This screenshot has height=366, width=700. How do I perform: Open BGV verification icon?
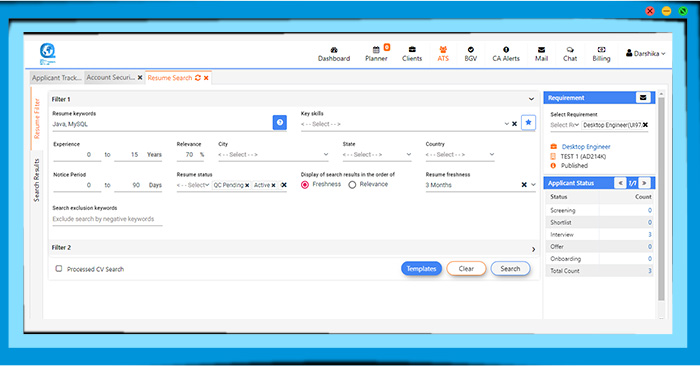(471, 50)
